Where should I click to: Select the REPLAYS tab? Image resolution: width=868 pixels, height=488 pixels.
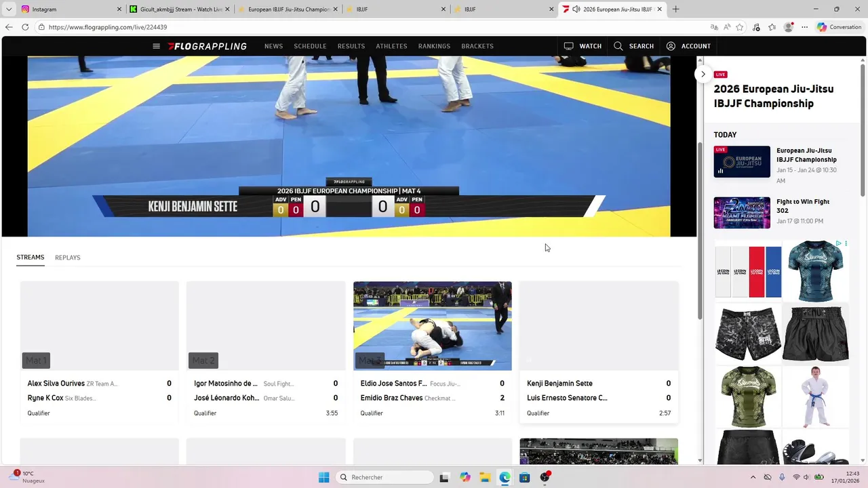(68, 258)
